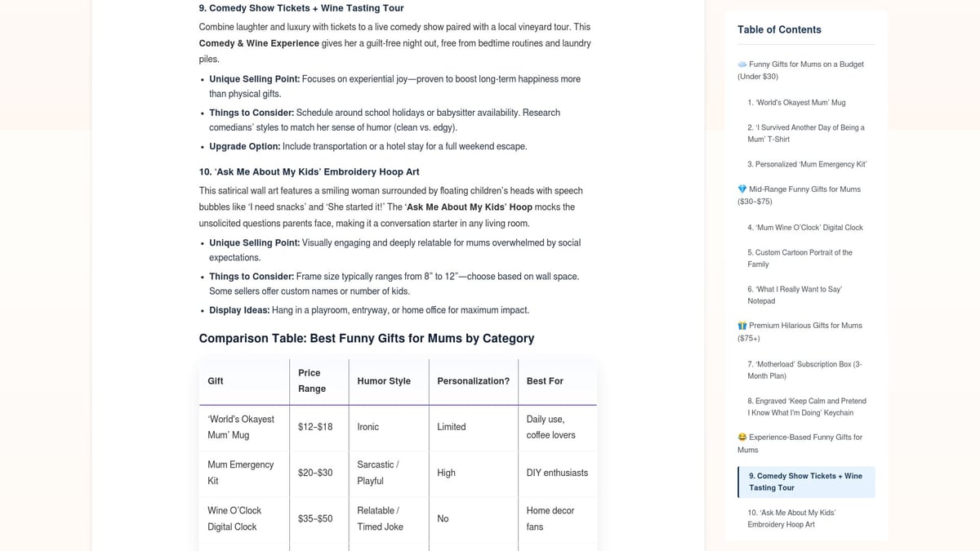Click the gem emoji beside Mid-Range gifts link
Screen dimensions: 980x551
point(742,189)
